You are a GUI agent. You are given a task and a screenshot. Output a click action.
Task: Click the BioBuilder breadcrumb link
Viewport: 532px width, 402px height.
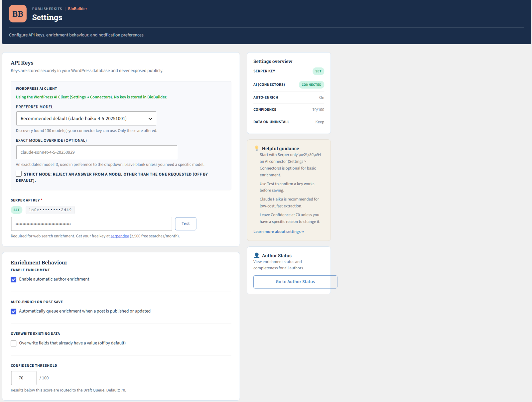[77, 9]
